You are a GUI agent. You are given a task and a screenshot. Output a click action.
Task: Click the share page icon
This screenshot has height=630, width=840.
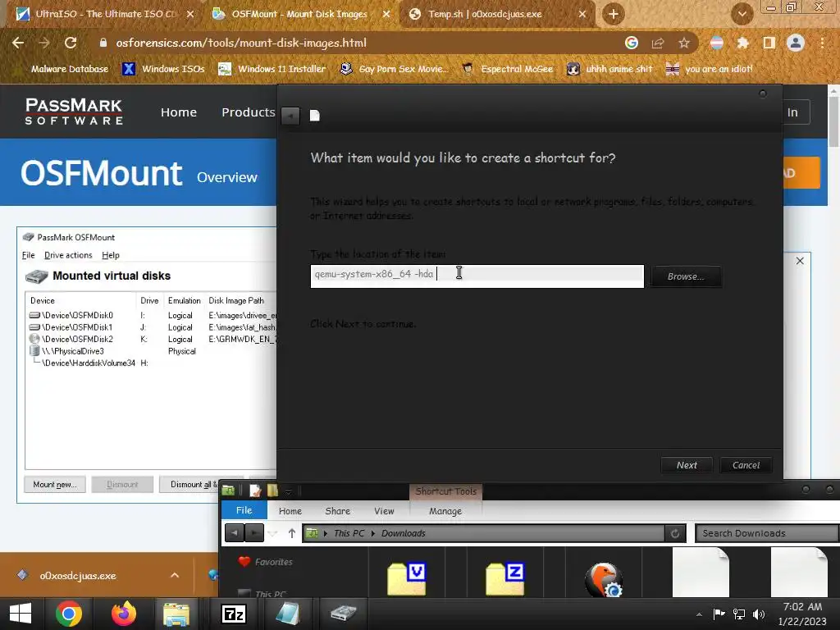point(658,43)
